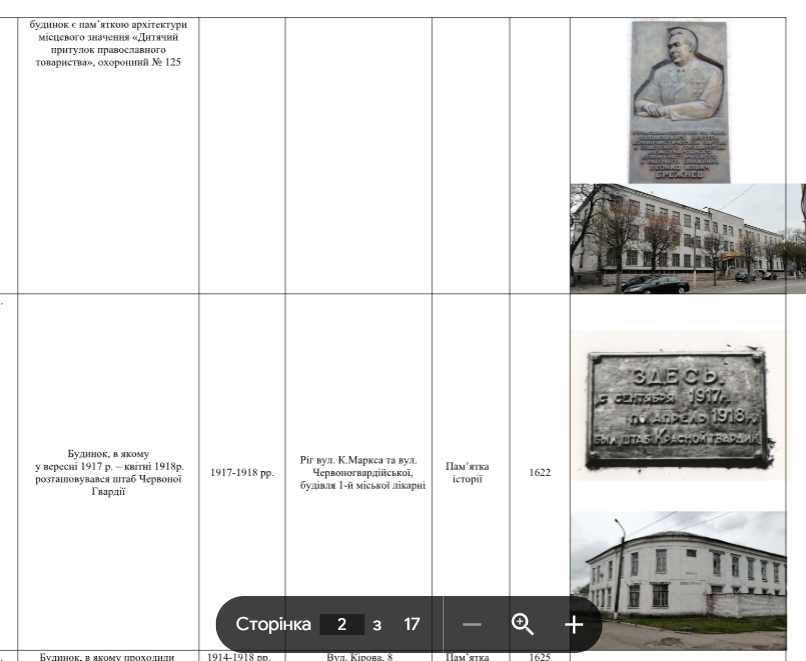Click the date cell "1914-1918 рр."
Viewport: 806px width, 661px height.
click(241, 656)
